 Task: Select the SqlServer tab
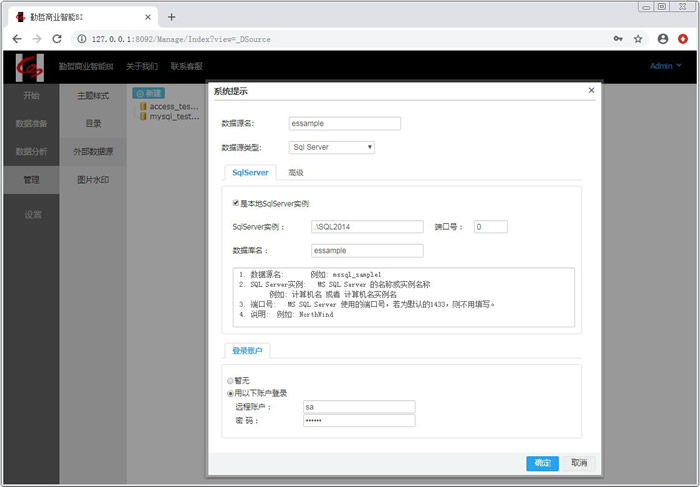click(250, 173)
